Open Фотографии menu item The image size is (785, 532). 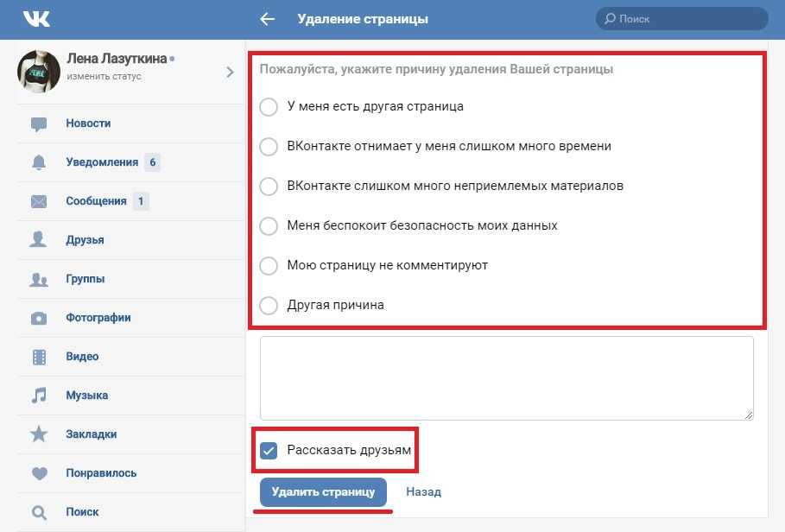click(x=130, y=318)
